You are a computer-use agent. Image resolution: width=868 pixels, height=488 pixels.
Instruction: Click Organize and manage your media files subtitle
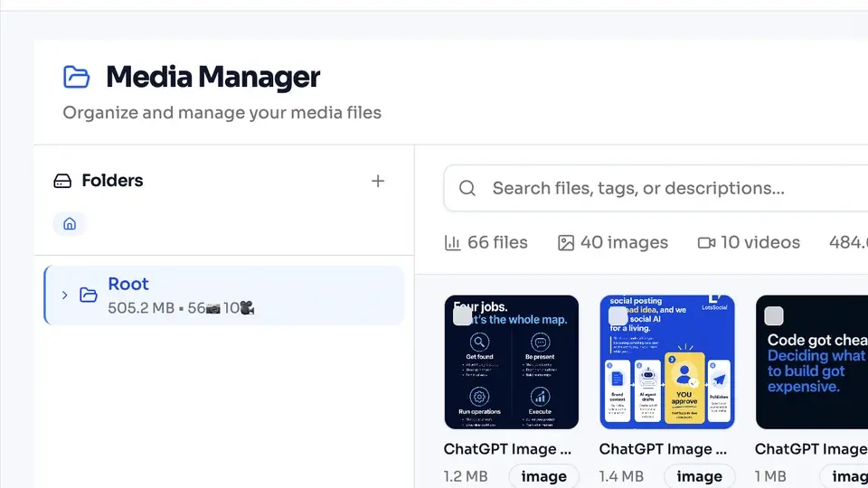coord(222,113)
